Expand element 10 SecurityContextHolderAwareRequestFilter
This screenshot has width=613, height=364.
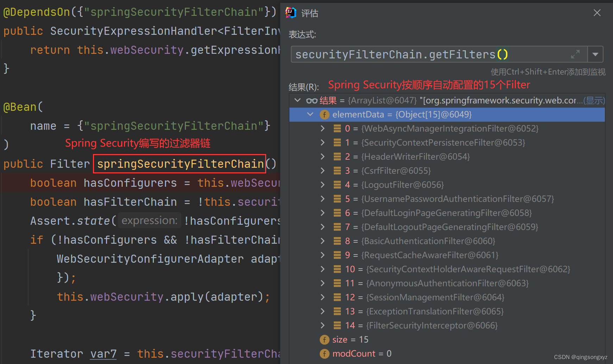(323, 269)
